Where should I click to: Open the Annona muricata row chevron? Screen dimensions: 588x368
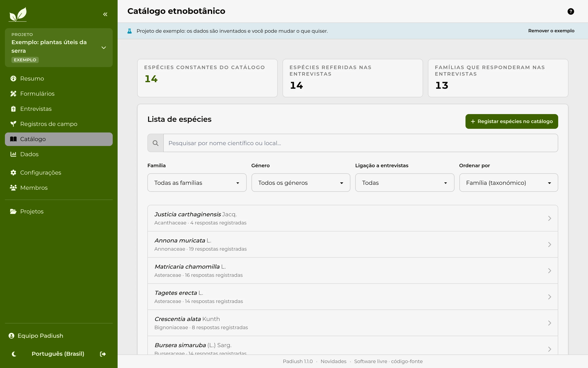click(550, 245)
